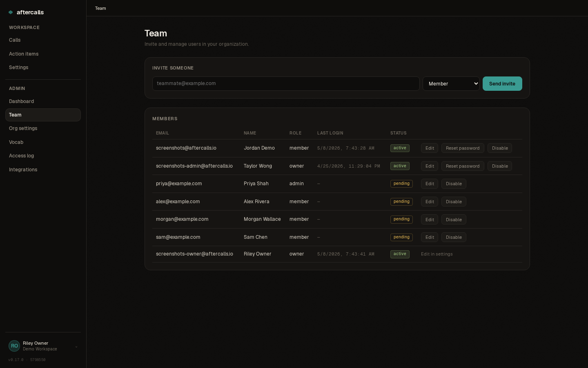
Task: Edit Morgan Wallace's entry
Action: [x=430, y=220]
